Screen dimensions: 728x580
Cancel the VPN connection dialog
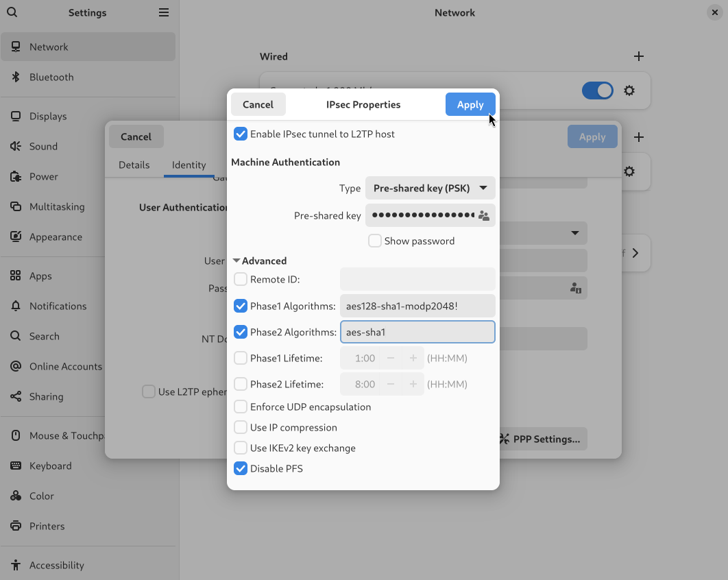click(136, 136)
